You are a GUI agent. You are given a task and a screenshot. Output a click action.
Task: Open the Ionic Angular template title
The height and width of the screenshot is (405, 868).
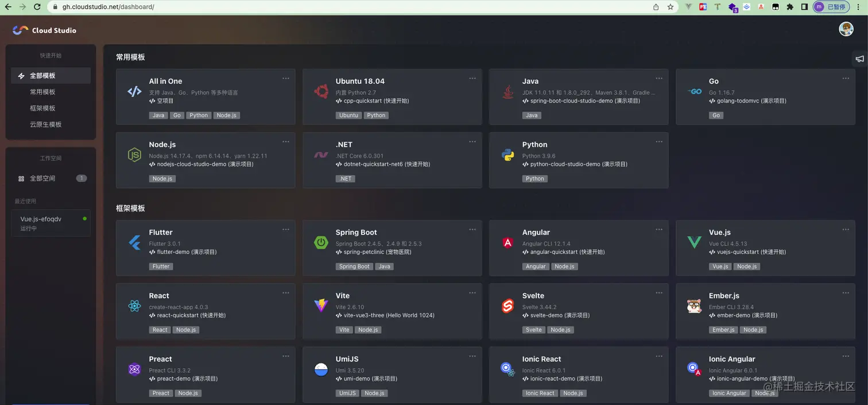coord(732,359)
